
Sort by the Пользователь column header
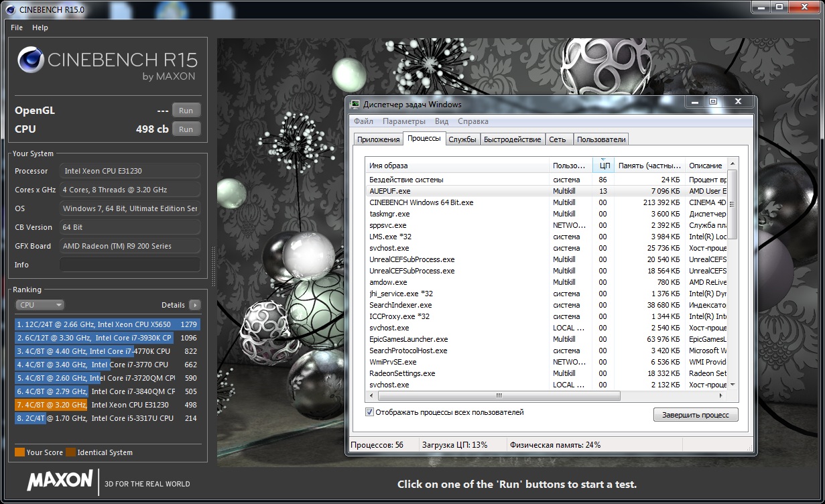570,166
